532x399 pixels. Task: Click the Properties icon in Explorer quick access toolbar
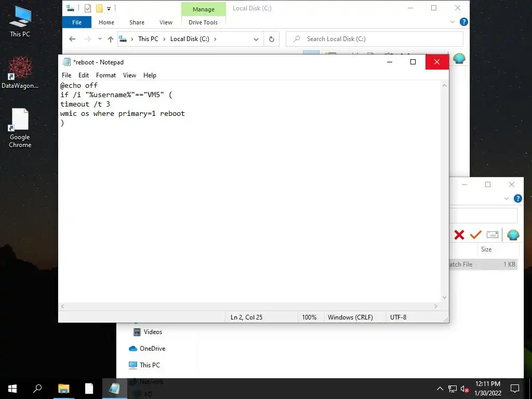pyautogui.click(x=87, y=8)
